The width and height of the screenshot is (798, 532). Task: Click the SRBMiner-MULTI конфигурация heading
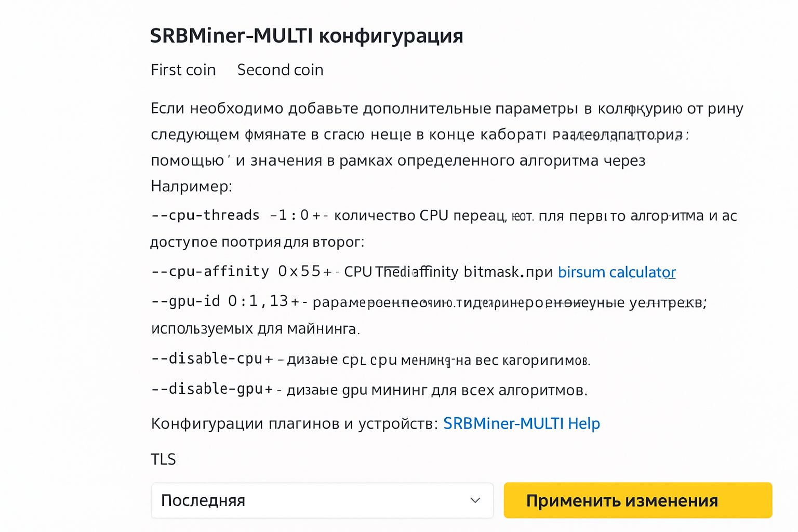pyautogui.click(x=307, y=35)
